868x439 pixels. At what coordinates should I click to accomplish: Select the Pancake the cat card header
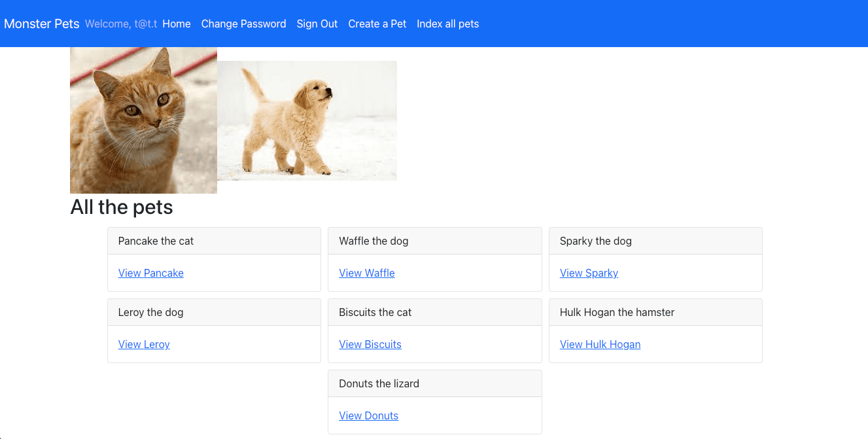pos(214,241)
